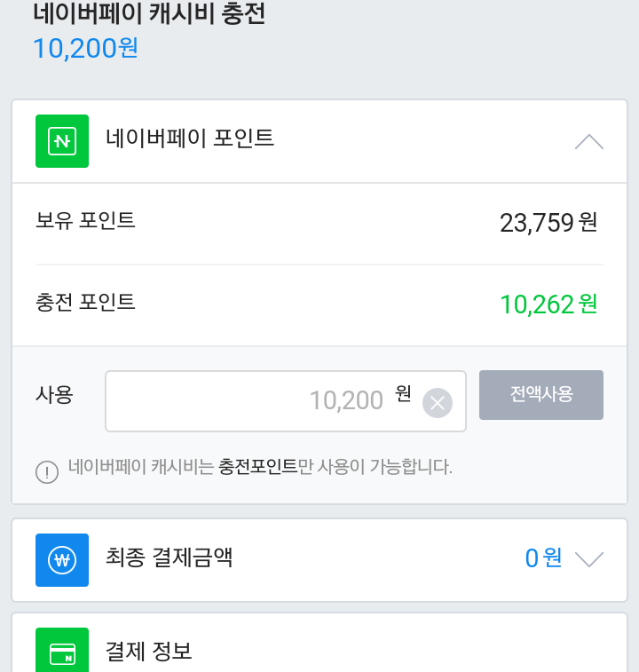Expand the 최종 결제금액 chevron
This screenshot has height=672, width=639.
[x=588, y=559]
